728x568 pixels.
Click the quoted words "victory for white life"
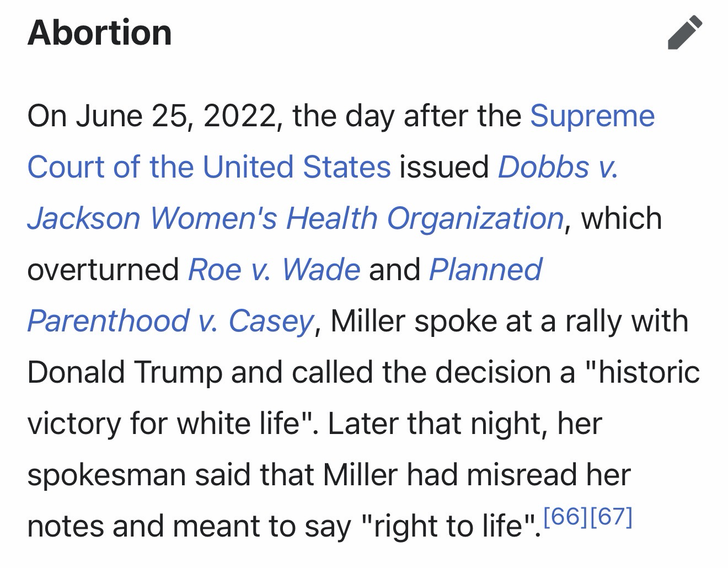point(171,424)
